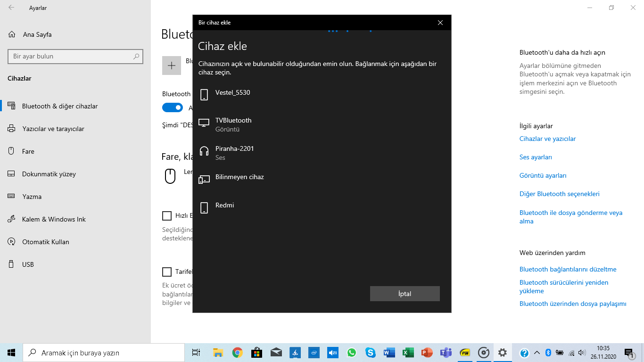Click the Settings gear on taskbar
Screen dimensions: 644x362
[503, 353]
